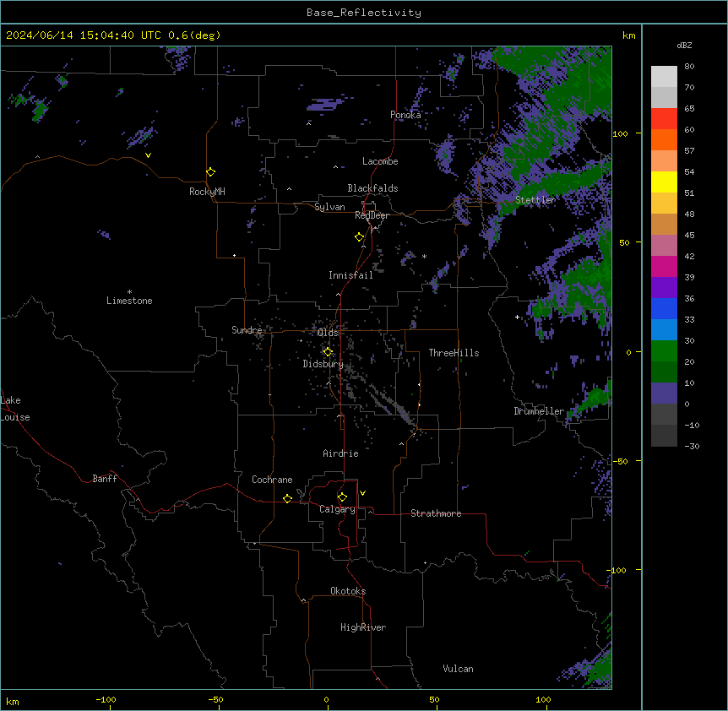The width and height of the screenshot is (728, 711).
Task: Click the Lake Louise label
Action: (x=14, y=409)
